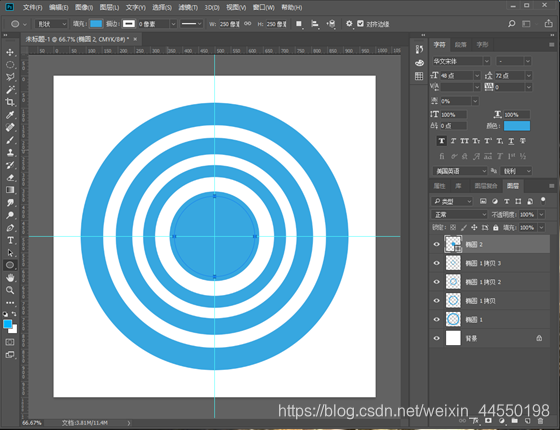Click the fill color swatch in options bar
This screenshot has width=560, height=430.
[x=96, y=24]
